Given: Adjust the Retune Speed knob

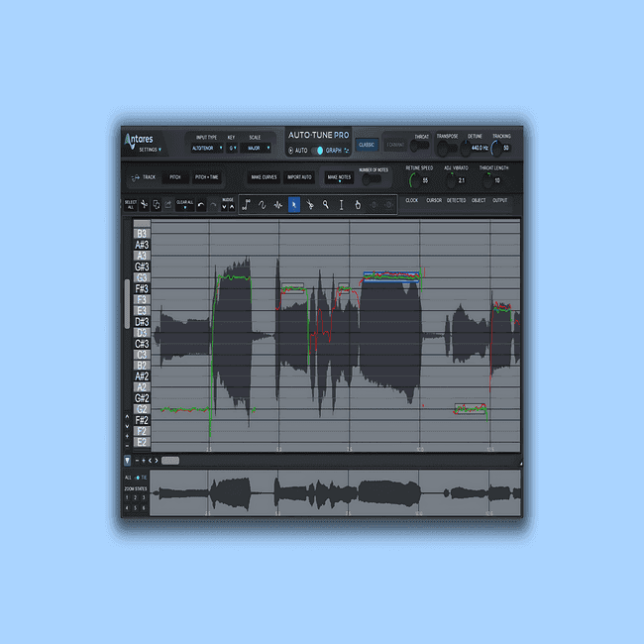Looking at the screenshot, I should [415, 180].
